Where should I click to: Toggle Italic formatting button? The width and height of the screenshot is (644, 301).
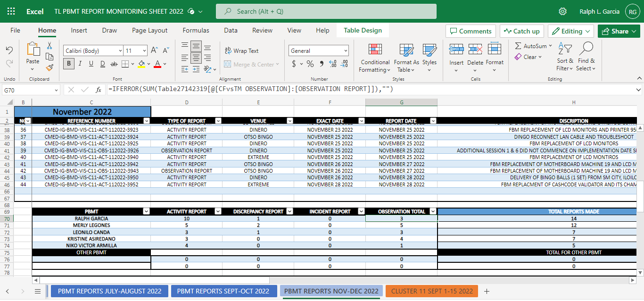[x=80, y=64]
